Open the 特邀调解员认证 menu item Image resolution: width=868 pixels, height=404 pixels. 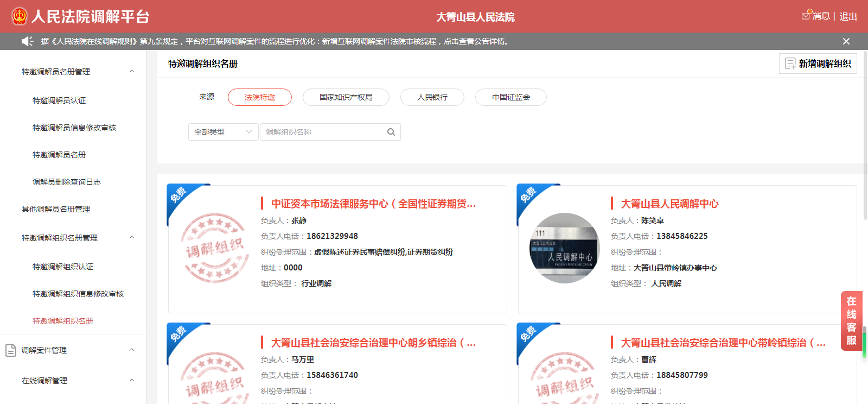(x=59, y=100)
